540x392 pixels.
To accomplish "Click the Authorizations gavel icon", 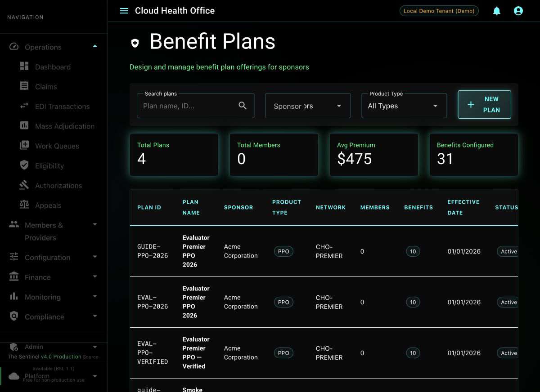I will coord(24,185).
